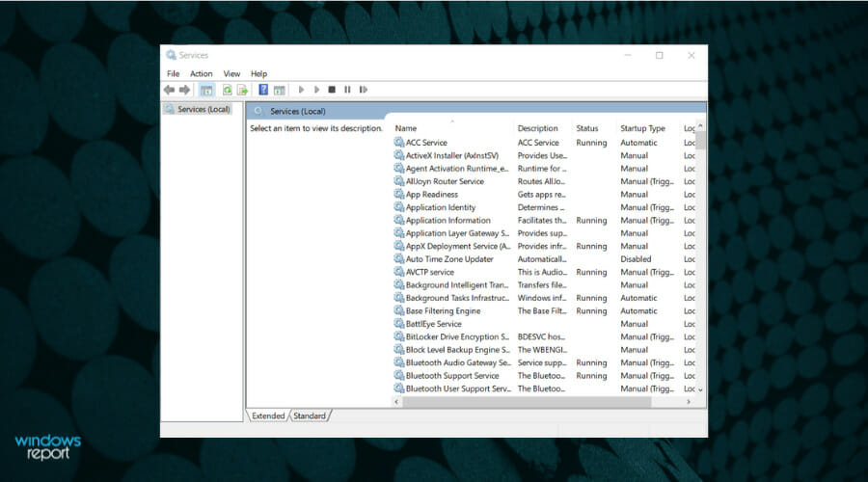
Task: Switch to the Standard tab
Action: click(309, 415)
